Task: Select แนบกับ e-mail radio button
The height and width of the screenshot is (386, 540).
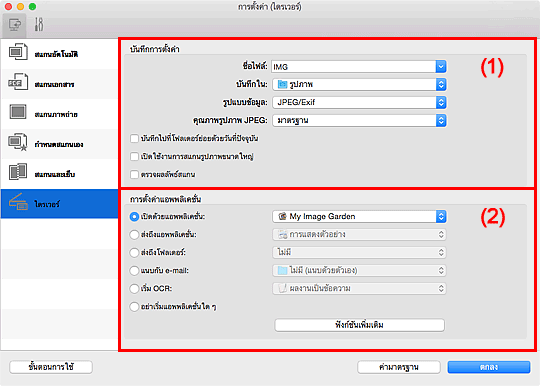Action: 134,270
